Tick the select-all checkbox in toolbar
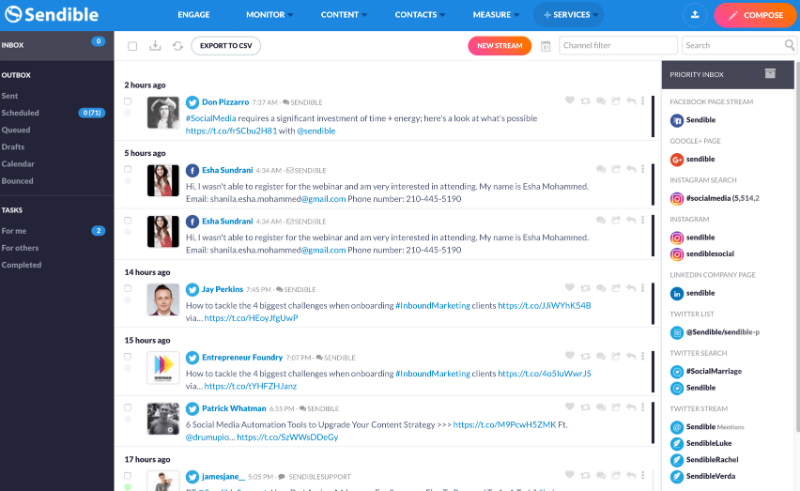The width and height of the screenshot is (800, 491). coord(133,46)
